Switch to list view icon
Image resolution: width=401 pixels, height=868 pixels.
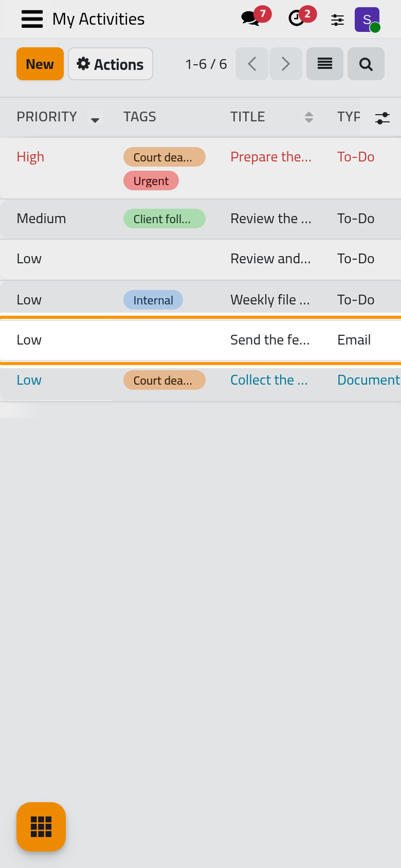click(x=325, y=64)
